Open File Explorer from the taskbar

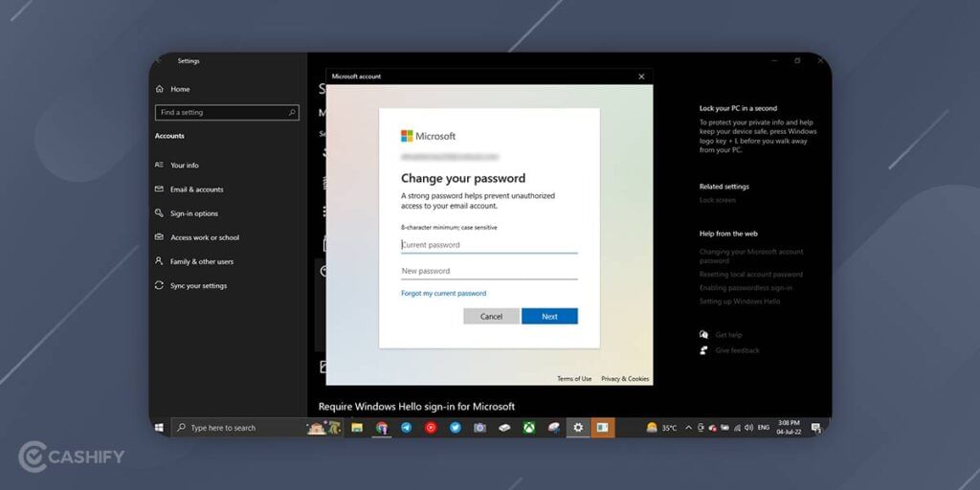point(357,428)
